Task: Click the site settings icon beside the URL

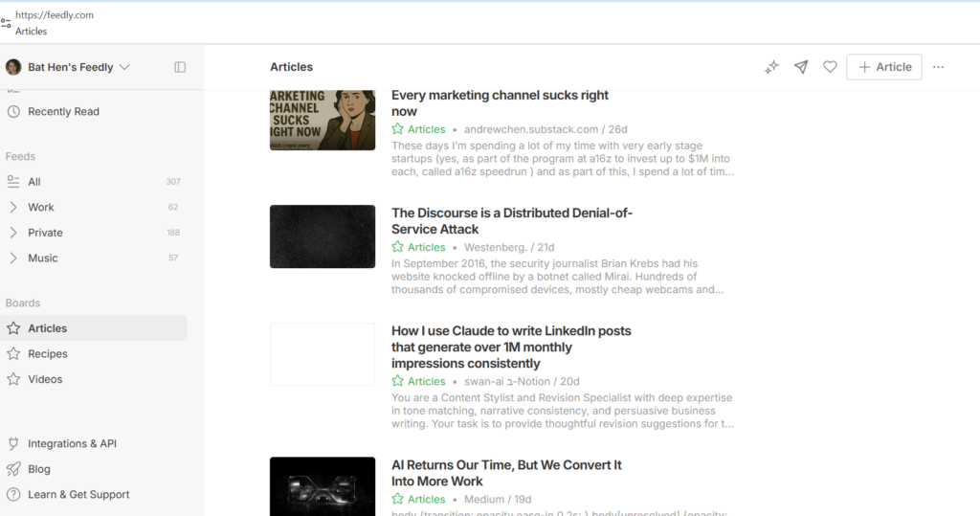Action: (x=6, y=23)
